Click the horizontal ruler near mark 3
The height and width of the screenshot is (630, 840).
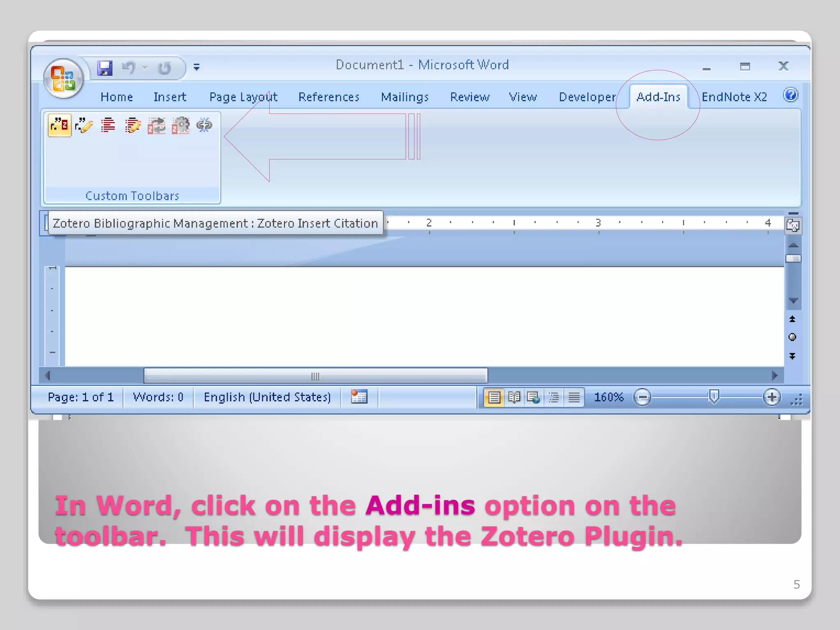point(598,224)
